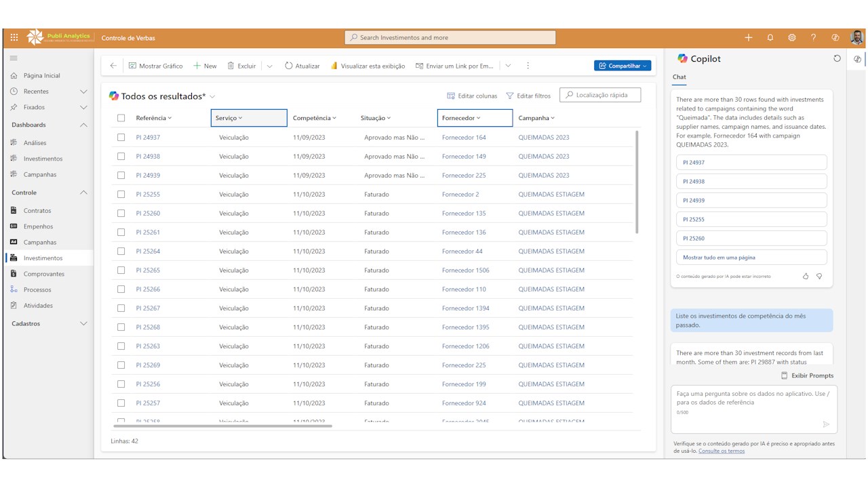Image resolution: width=868 pixels, height=488 pixels.
Task: Toggle the select all rows checkbox
Action: pos(121,118)
